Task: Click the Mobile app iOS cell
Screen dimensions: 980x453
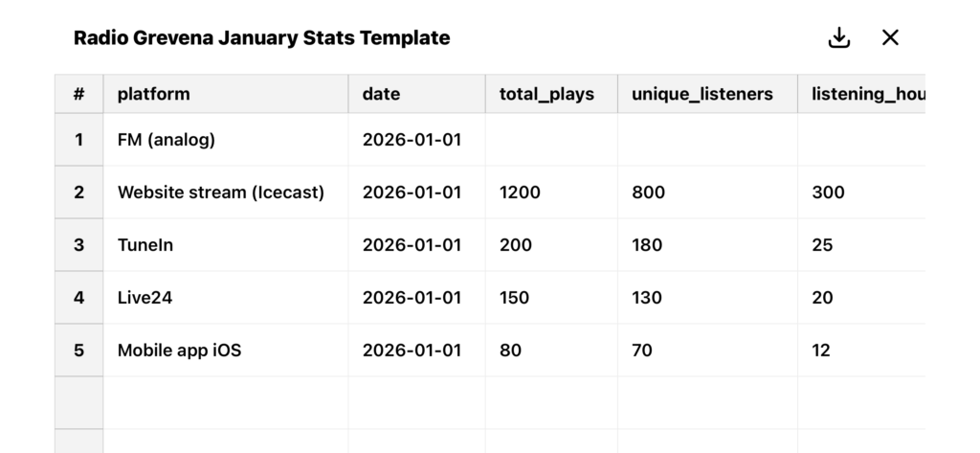Action: pos(226,350)
